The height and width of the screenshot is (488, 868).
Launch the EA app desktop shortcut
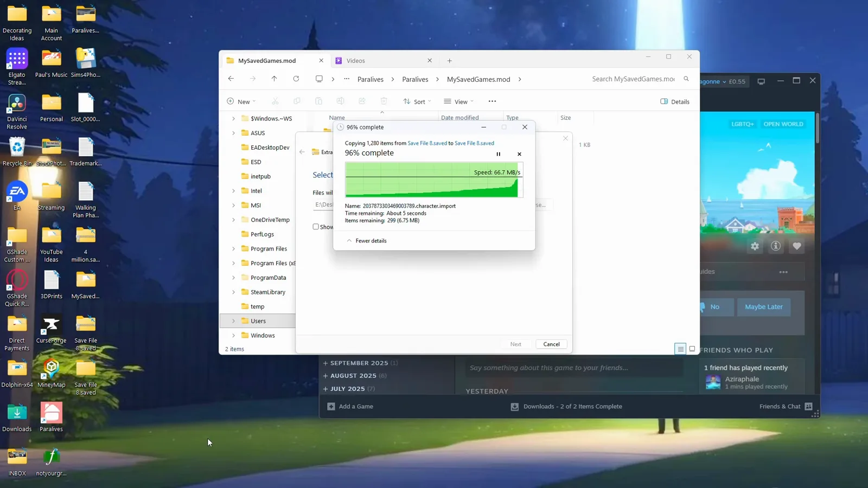[x=17, y=196]
